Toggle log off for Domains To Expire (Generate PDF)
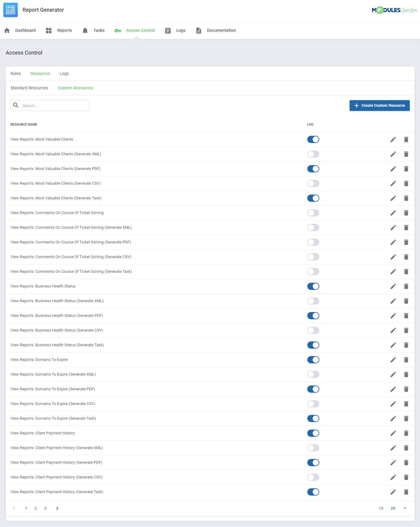The width and height of the screenshot is (420, 527). click(313, 389)
